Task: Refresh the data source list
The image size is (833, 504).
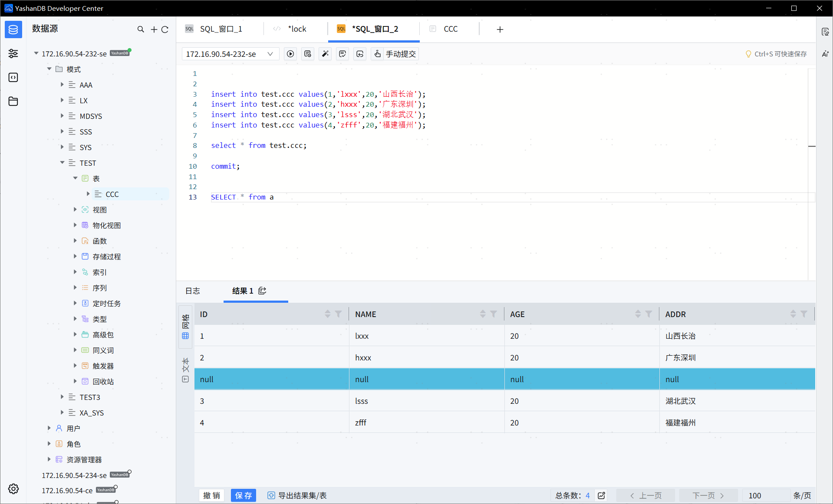Action: point(165,29)
